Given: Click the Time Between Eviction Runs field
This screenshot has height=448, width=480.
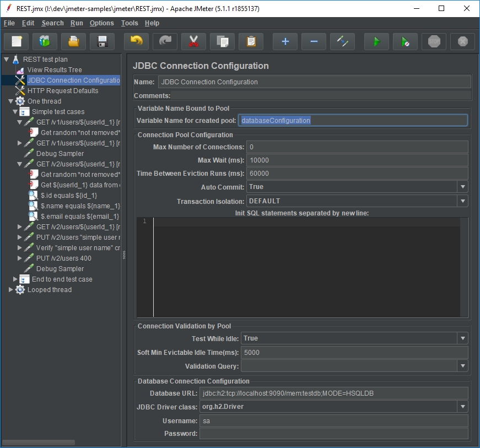Looking at the screenshot, I should pyautogui.click(x=357, y=174).
